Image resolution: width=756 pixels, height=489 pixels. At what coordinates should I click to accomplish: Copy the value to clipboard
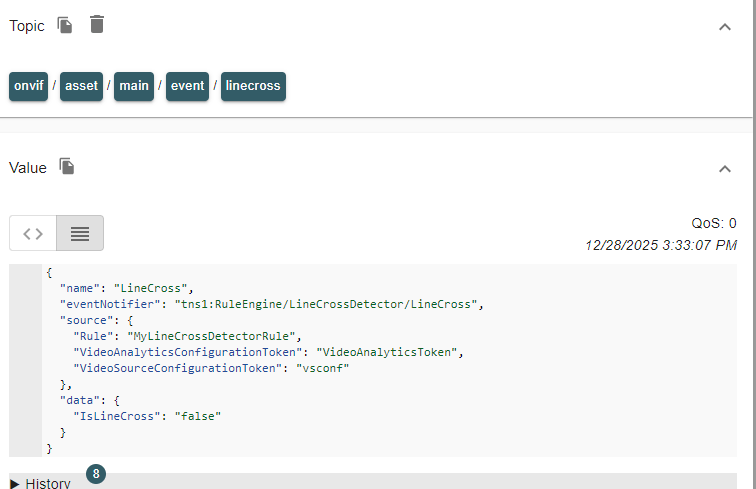click(67, 167)
